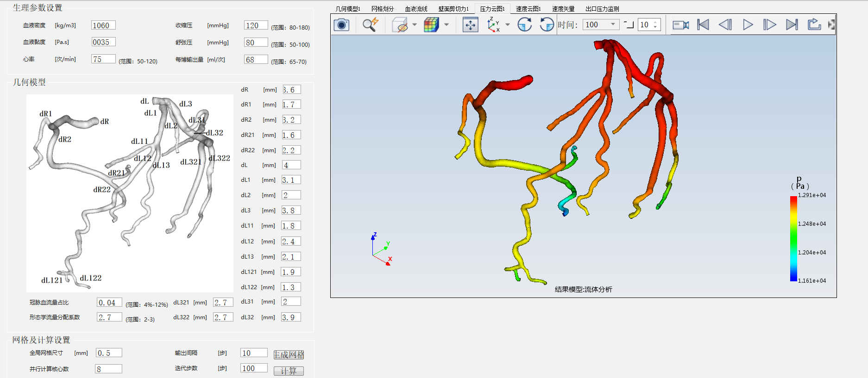Click the 输出间隔 input field

tap(254, 353)
